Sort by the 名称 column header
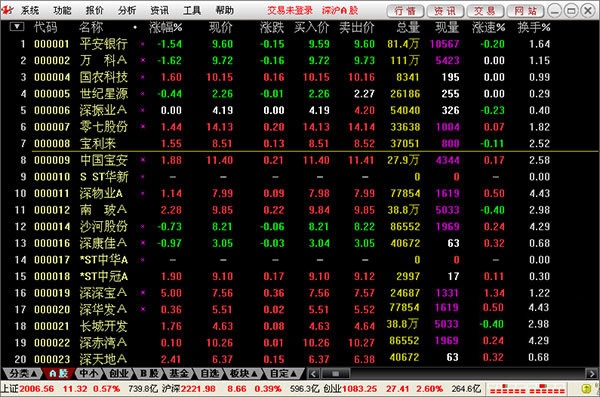 pyautogui.click(x=91, y=27)
